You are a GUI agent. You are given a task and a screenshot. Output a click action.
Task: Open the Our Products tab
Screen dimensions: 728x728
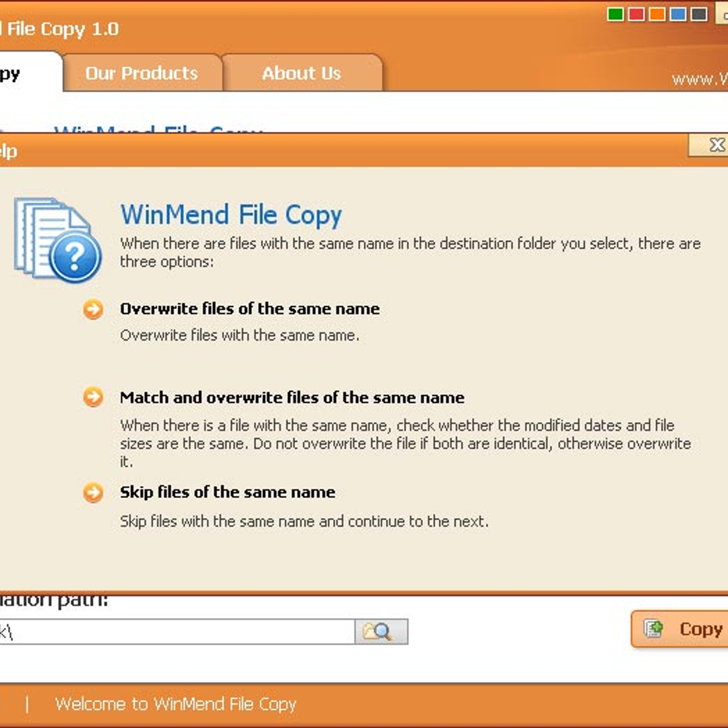142,73
